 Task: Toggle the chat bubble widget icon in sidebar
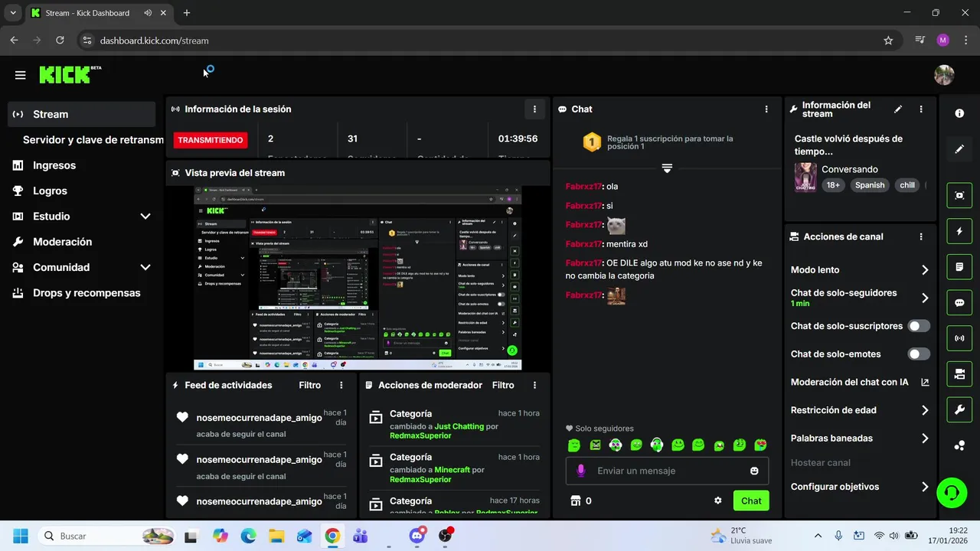pyautogui.click(x=959, y=302)
